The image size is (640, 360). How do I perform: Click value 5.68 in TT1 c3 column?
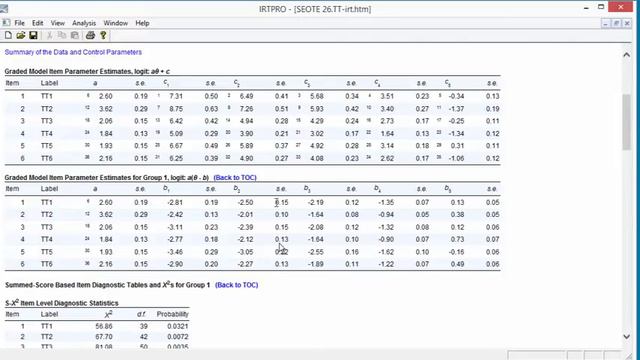click(317, 96)
